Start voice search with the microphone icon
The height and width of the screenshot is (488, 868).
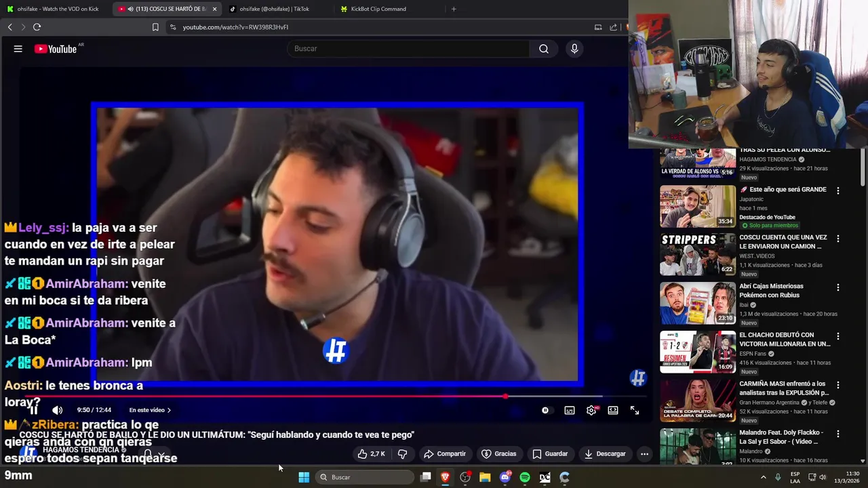point(574,49)
